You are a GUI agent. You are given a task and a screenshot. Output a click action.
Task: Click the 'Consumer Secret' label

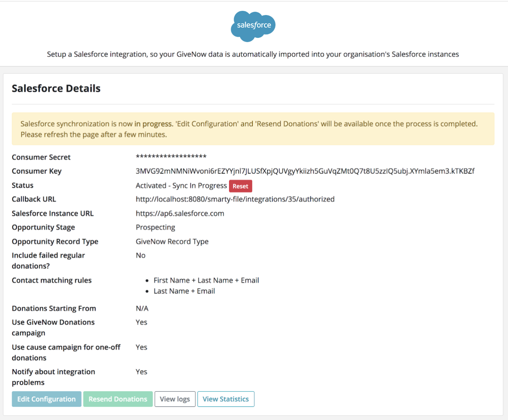point(41,157)
